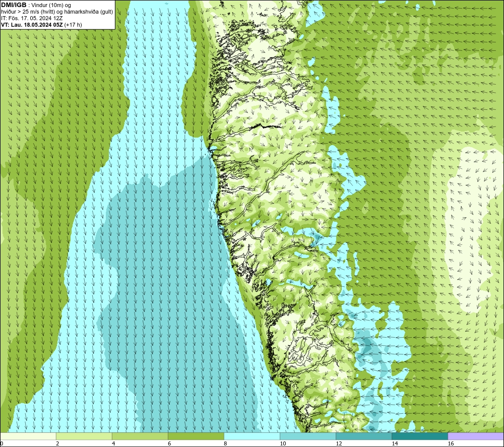Image resolution: width=504 pixels, height=447 pixels.
Task: Click the legend scale label '0'
Action: click(x=2, y=443)
